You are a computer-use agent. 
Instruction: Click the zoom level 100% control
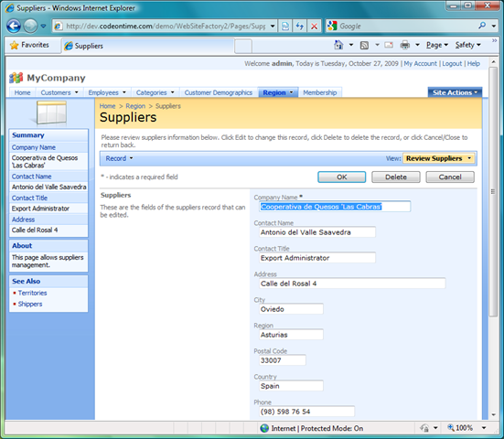click(460, 428)
